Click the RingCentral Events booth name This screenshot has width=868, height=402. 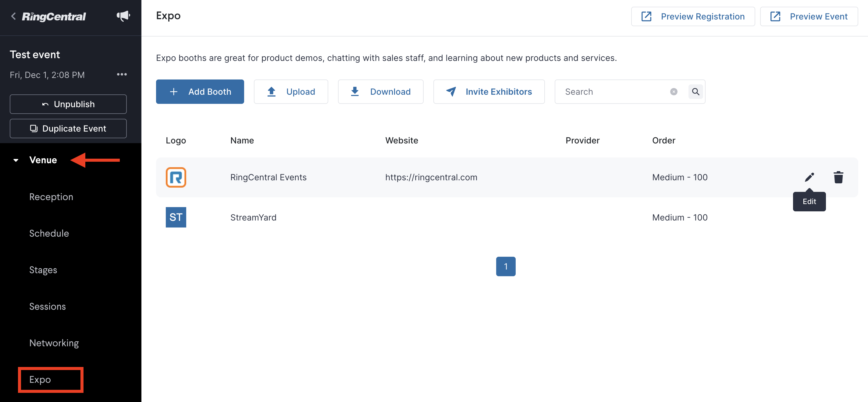tap(269, 177)
